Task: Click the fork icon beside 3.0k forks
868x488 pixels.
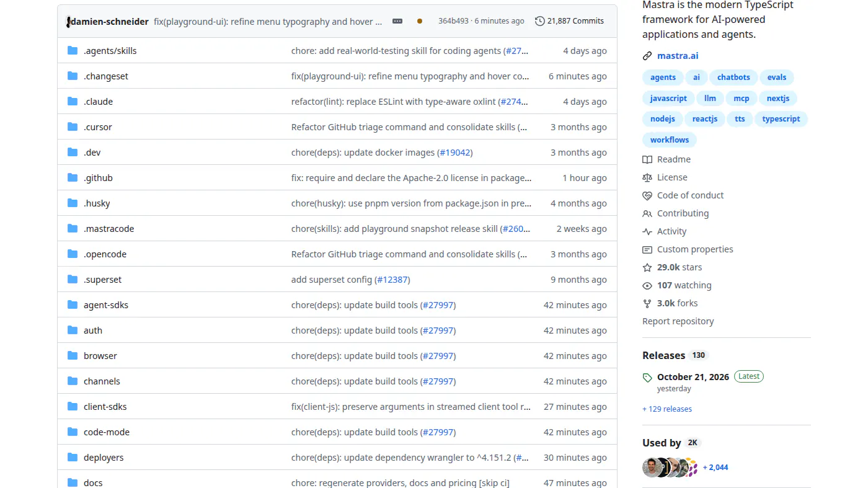Action: pyautogui.click(x=647, y=303)
